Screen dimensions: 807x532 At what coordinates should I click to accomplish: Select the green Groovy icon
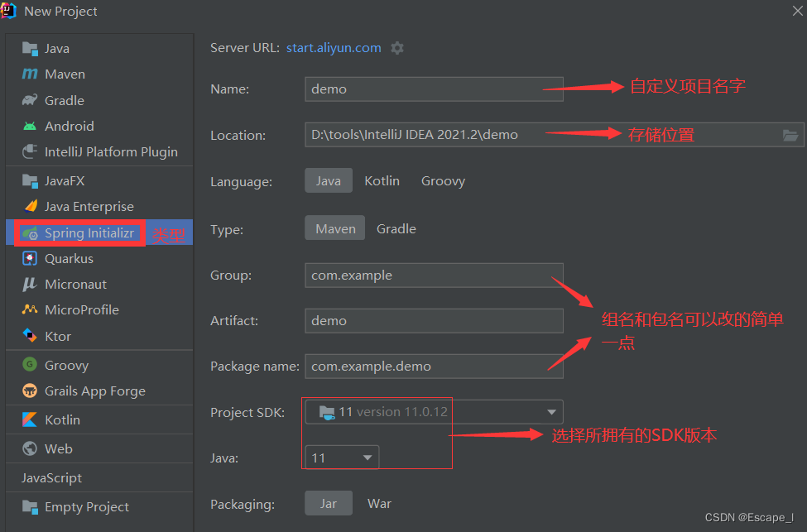point(30,365)
